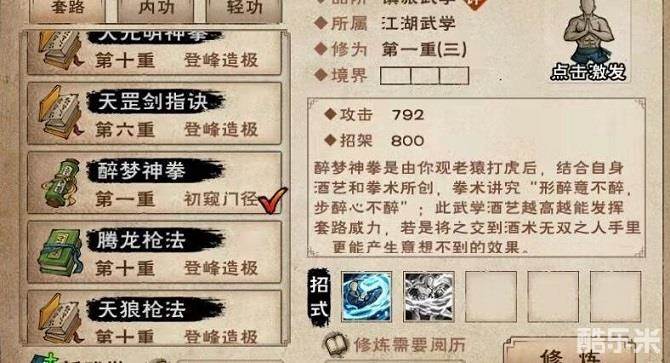Tap the open book icon beside 修炼需要阅历

click(336, 345)
